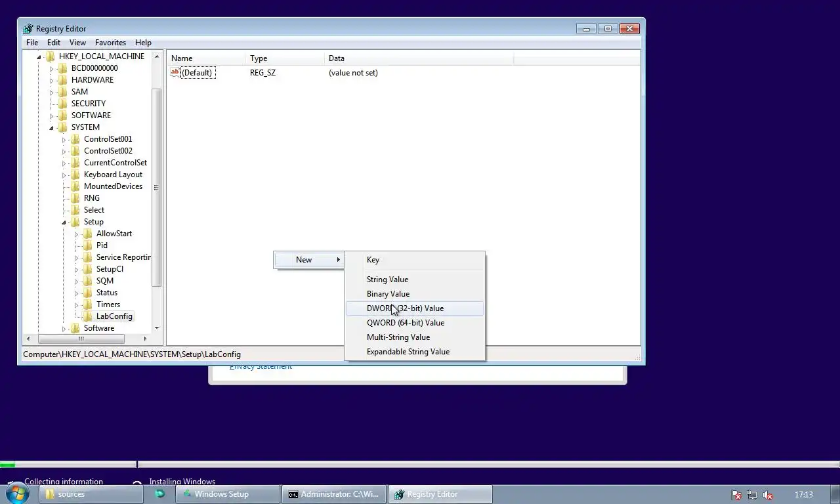Switch to Administrator command prompt taskbar button
840x504 pixels.
334,494
